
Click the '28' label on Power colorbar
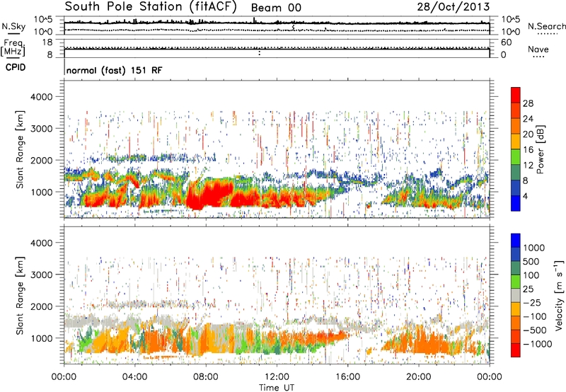pyautogui.click(x=528, y=103)
